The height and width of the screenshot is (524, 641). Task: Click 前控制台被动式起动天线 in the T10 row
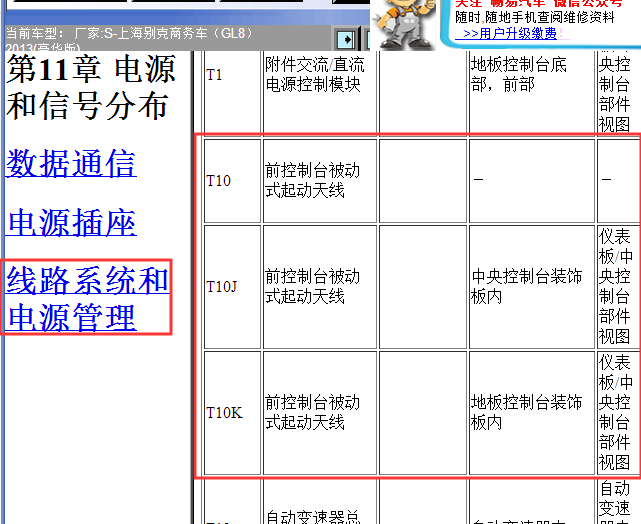pyautogui.click(x=320, y=181)
